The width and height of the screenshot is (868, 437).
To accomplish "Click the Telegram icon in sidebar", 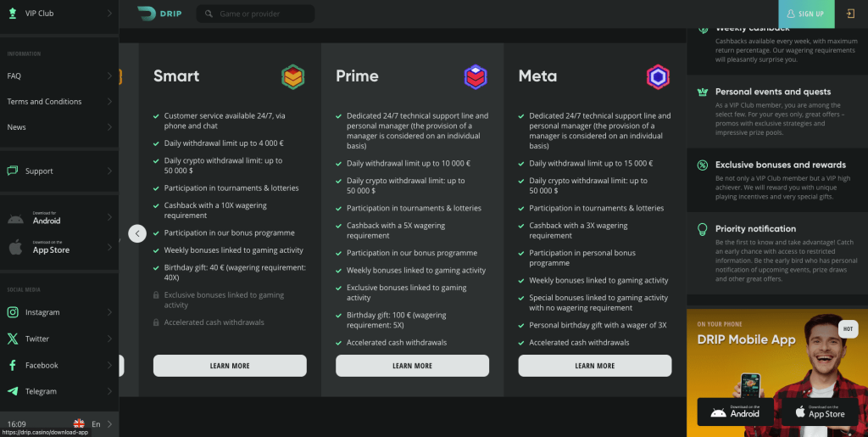I will click(x=13, y=391).
